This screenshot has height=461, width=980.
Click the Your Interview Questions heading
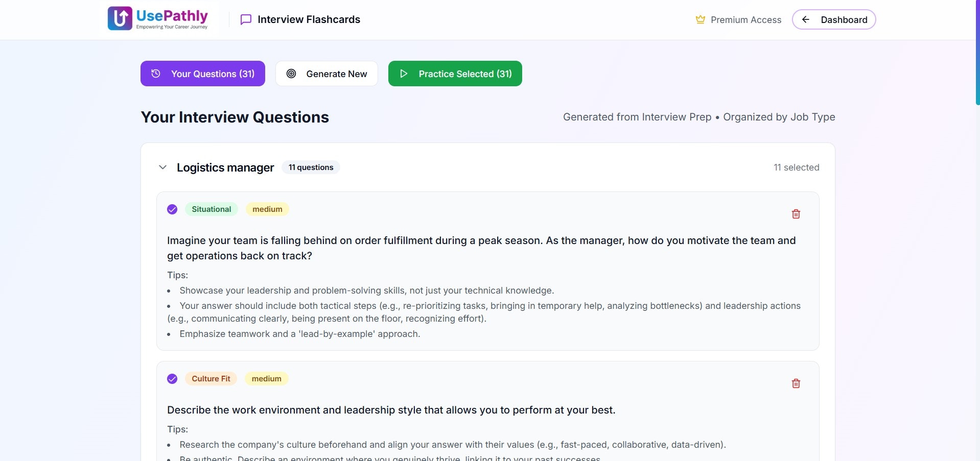coord(235,117)
